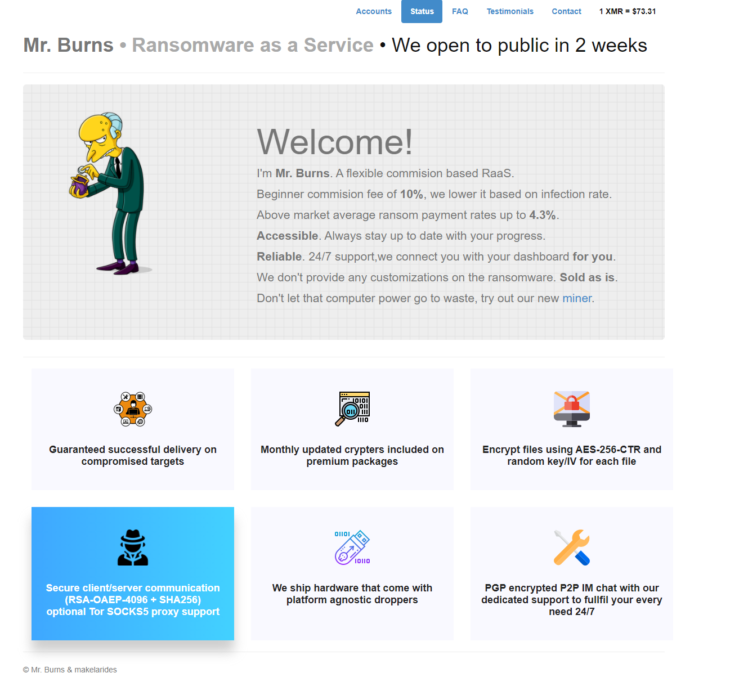Click 'We open to public in 2 weeks'
The width and height of the screenshot is (748, 700).
[x=519, y=45]
